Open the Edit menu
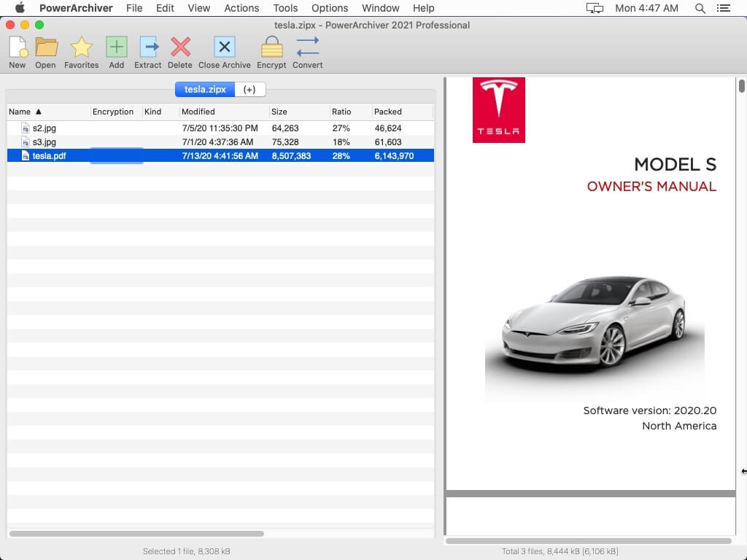 click(165, 8)
